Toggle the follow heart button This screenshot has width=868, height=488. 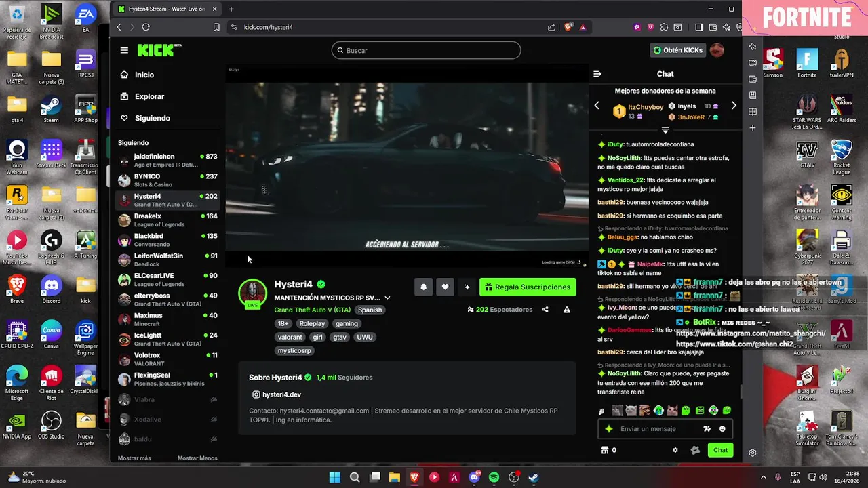(445, 287)
